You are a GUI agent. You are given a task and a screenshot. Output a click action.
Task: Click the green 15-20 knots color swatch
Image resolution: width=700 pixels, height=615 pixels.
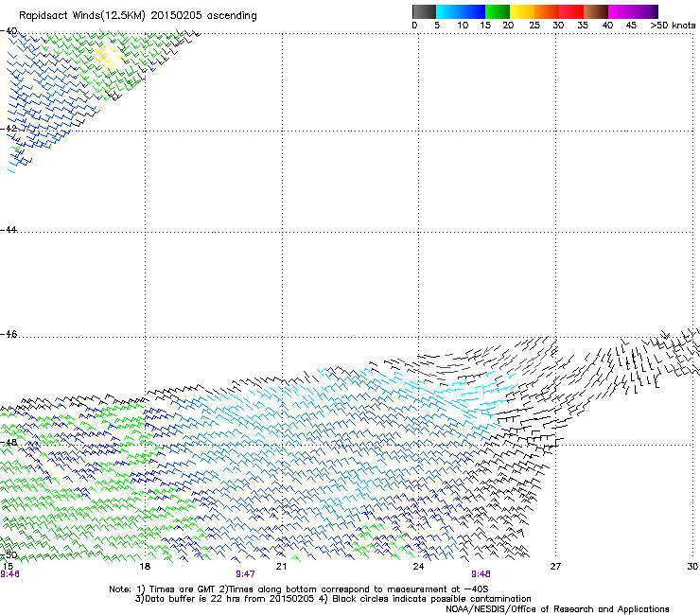click(498, 11)
